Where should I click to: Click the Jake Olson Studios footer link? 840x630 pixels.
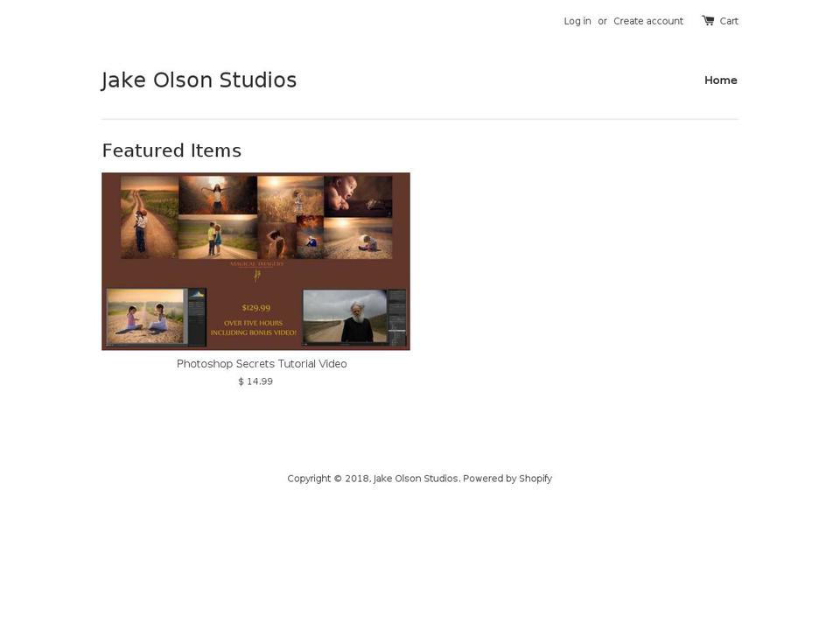pyautogui.click(x=416, y=478)
